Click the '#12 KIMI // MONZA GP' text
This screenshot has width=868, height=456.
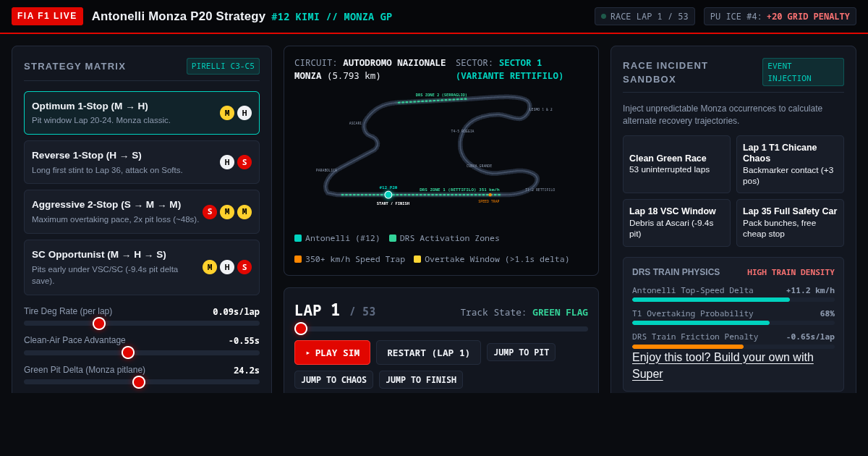tap(332, 17)
